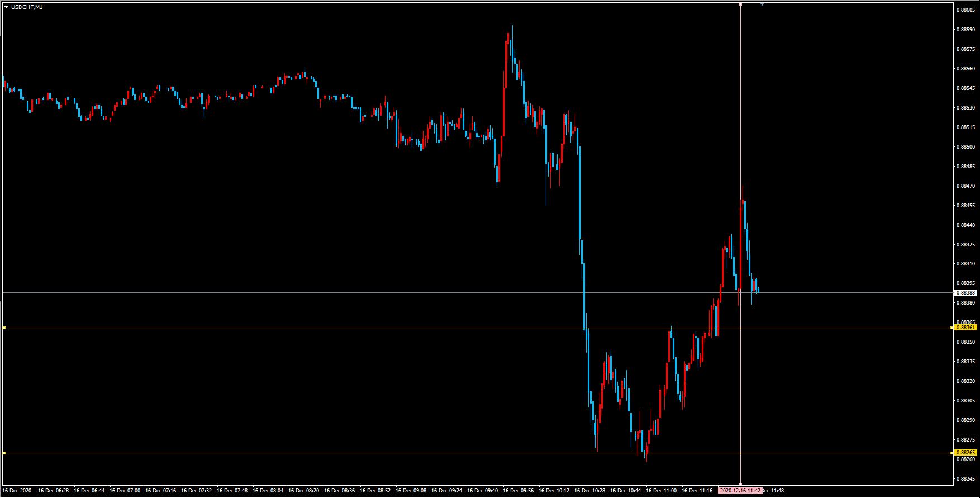Click the 16 Dec 08:04 time axis label
This screenshot has width=980, height=498.
(x=268, y=491)
